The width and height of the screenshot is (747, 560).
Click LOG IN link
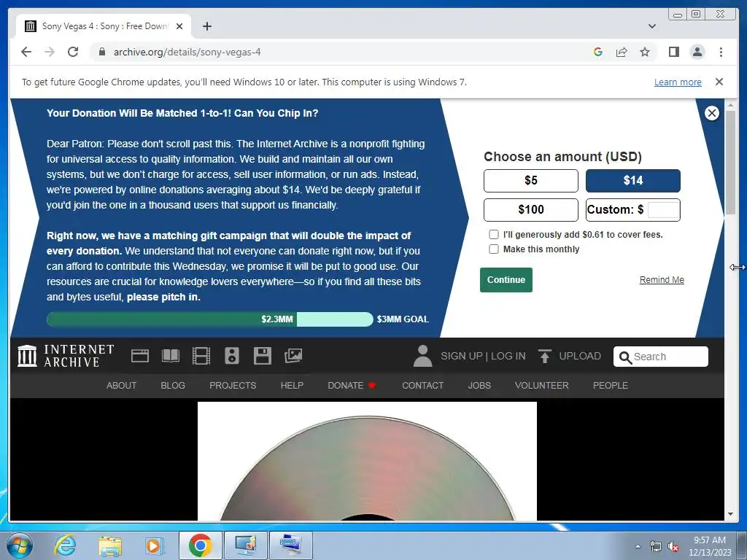pyautogui.click(x=508, y=356)
